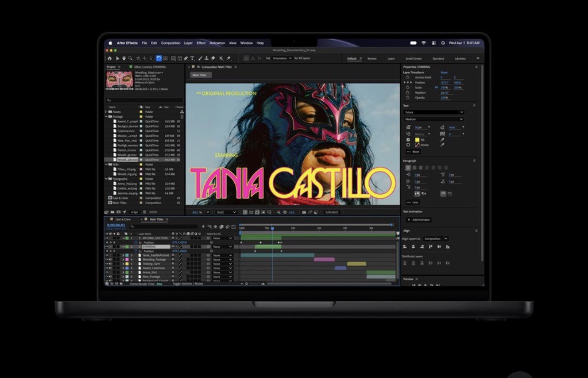
Task: Toggle the Stroke checkbox in Text properties
Action: point(408,145)
